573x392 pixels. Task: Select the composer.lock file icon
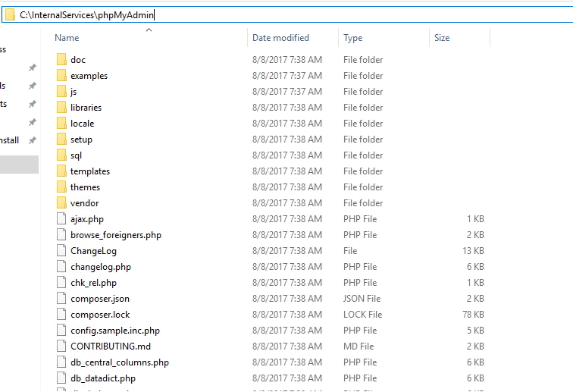pyautogui.click(x=61, y=314)
